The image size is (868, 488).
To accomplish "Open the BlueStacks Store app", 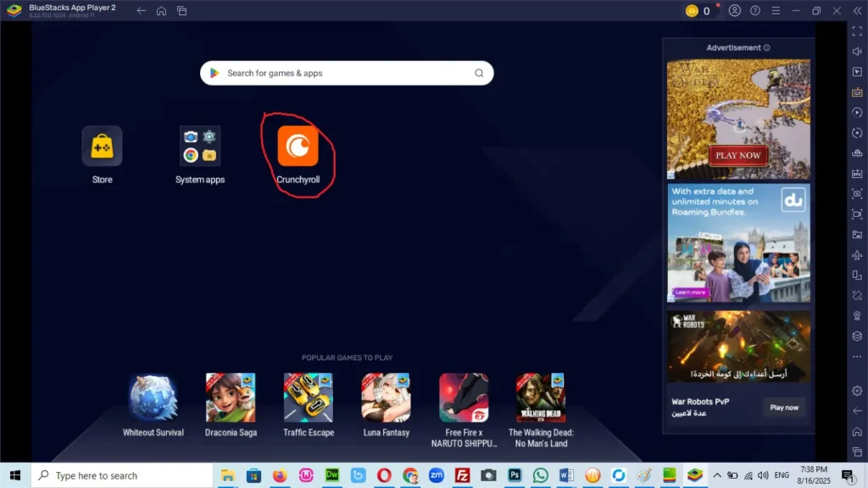I will tap(102, 147).
